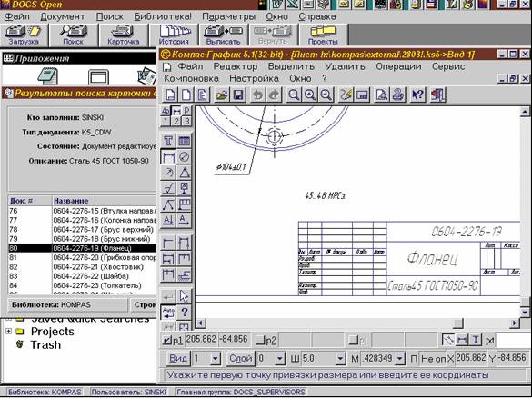Image resolution: width=532 pixels, height=398 pixels.
Task: Click the Выписать check-out button
Action: point(223,35)
